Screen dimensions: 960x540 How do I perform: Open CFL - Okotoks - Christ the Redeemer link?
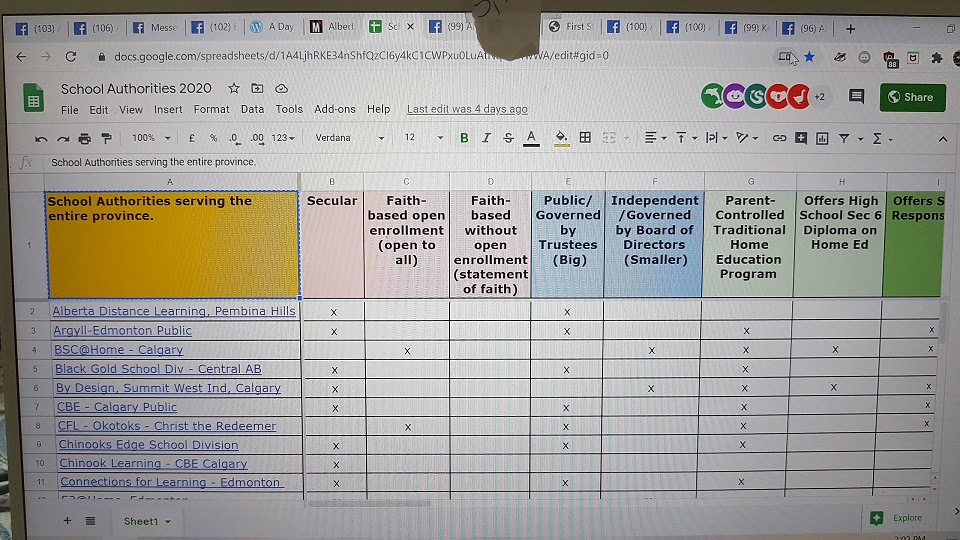pyautogui.click(x=167, y=426)
